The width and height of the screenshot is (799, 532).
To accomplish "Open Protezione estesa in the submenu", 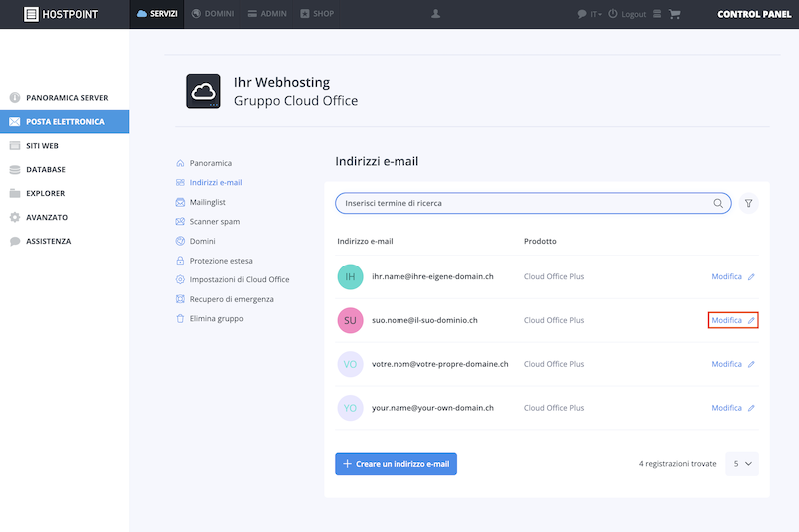I will (214, 261).
